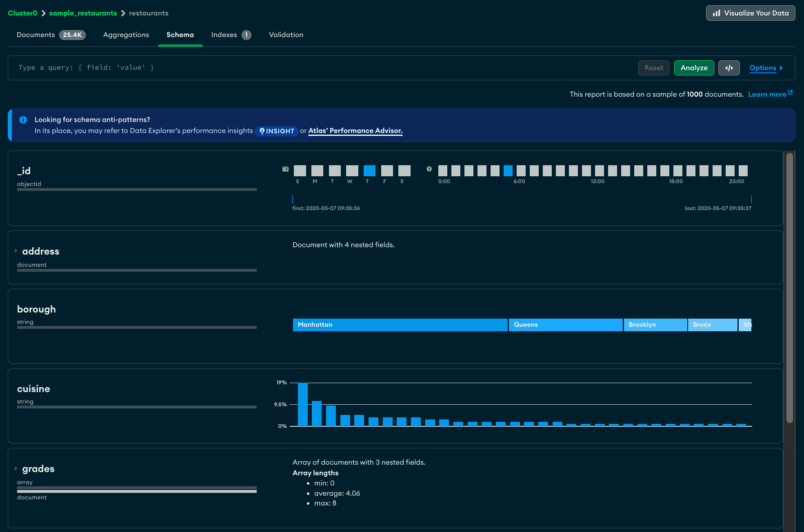This screenshot has height=532, width=804.
Task: Click the code export icon button
Action: point(729,68)
